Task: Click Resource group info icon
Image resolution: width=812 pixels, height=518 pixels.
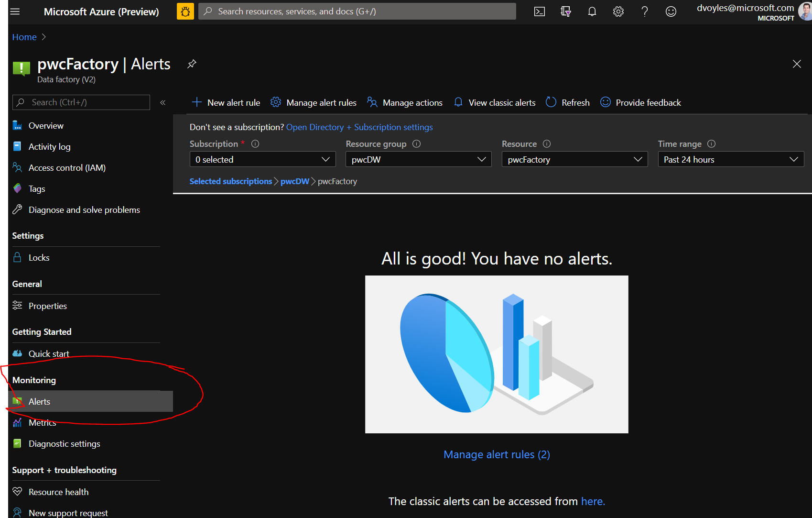Action: coord(416,144)
